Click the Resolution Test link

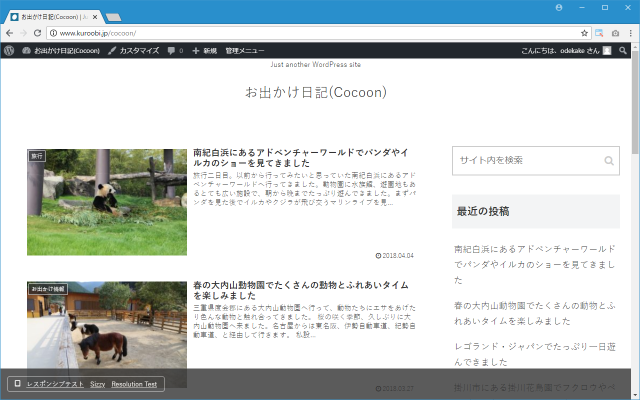click(134, 384)
